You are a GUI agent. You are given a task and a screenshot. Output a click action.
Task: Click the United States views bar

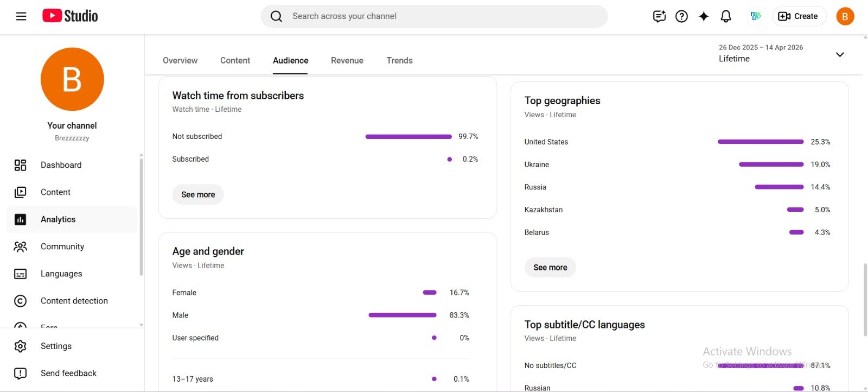760,142
